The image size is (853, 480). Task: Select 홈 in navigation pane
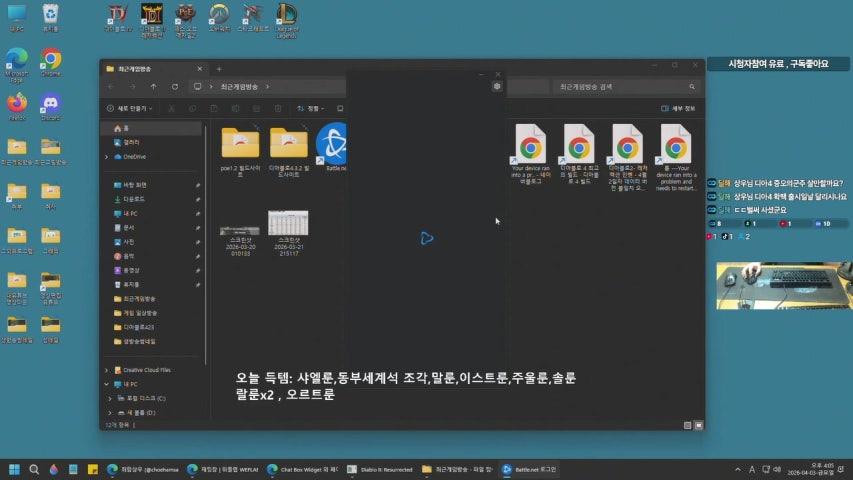(x=152, y=128)
